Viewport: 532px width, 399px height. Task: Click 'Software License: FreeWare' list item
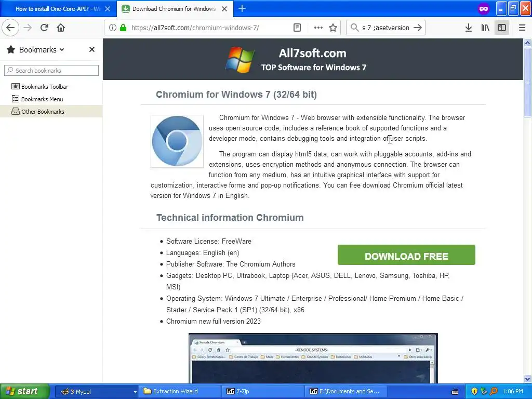click(x=209, y=241)
